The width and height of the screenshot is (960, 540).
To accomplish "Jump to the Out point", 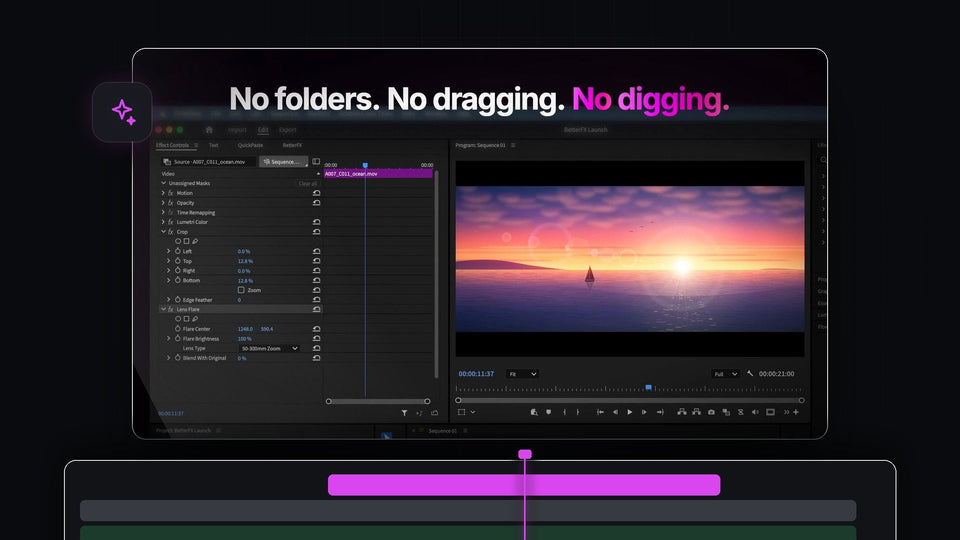I will [660, 412].
